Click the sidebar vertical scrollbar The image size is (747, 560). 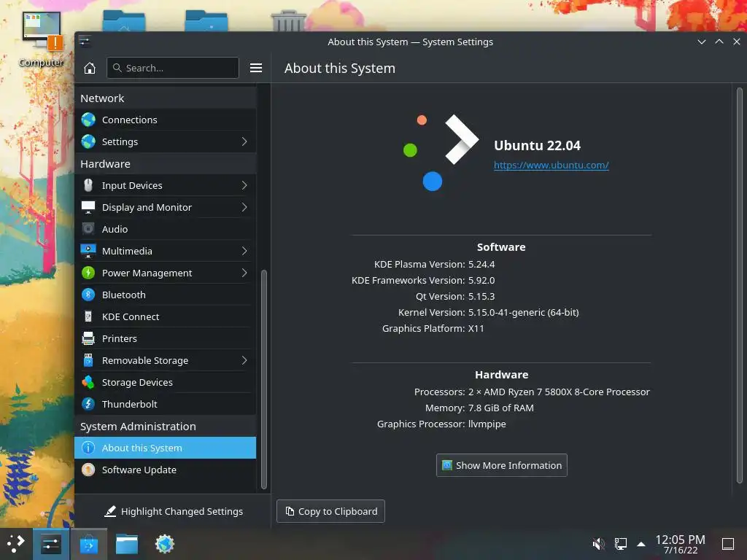click(264, 379)
